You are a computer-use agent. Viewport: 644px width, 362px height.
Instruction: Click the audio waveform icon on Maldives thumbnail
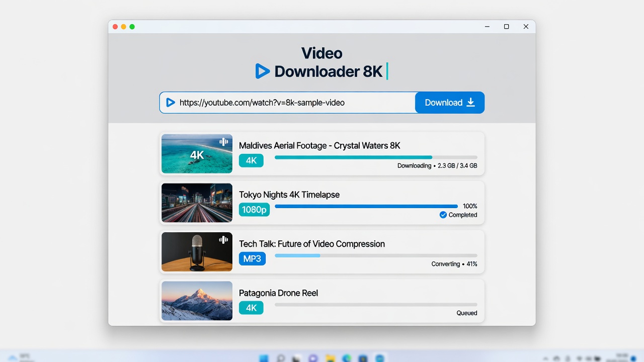click(224, 142)
